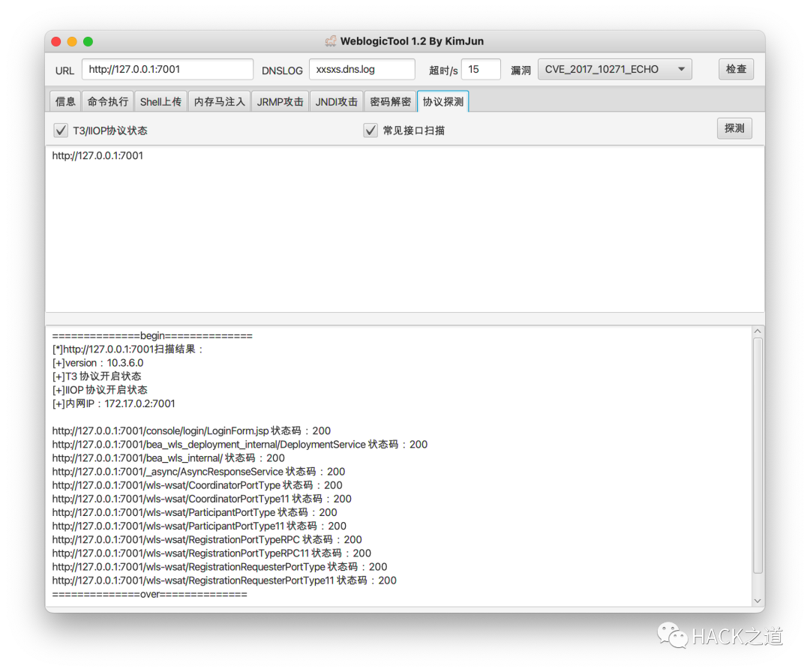Click the [+]version：10.3.6.0 result line
Viewport: 810px width, 672px height.
[97, 362]
